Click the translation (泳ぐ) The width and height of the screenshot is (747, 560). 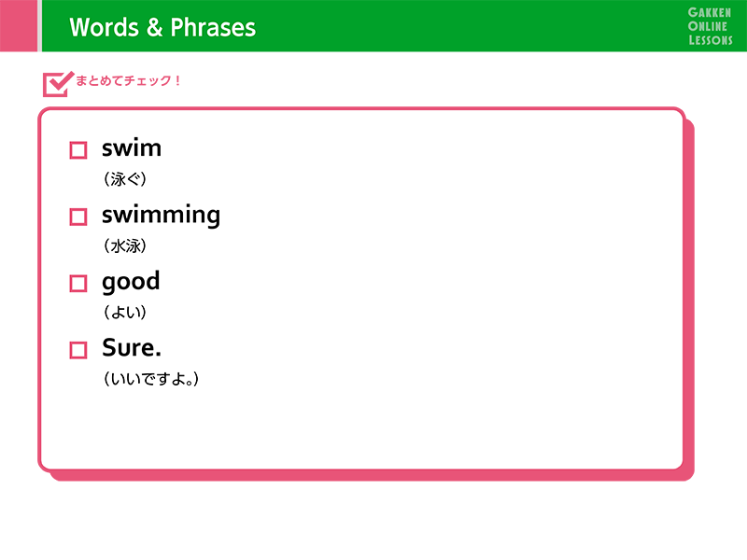click(x=125, y=179)
